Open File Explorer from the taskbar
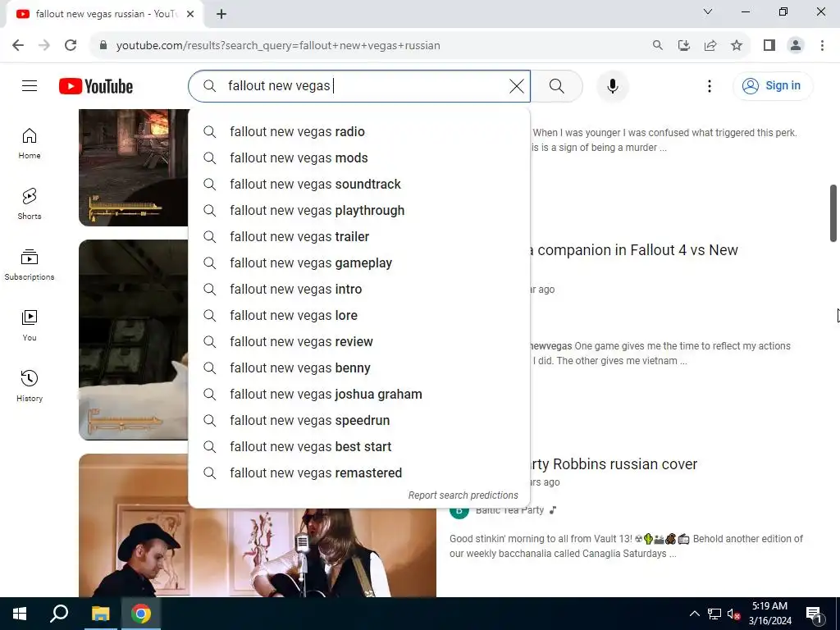 (100, 614)
